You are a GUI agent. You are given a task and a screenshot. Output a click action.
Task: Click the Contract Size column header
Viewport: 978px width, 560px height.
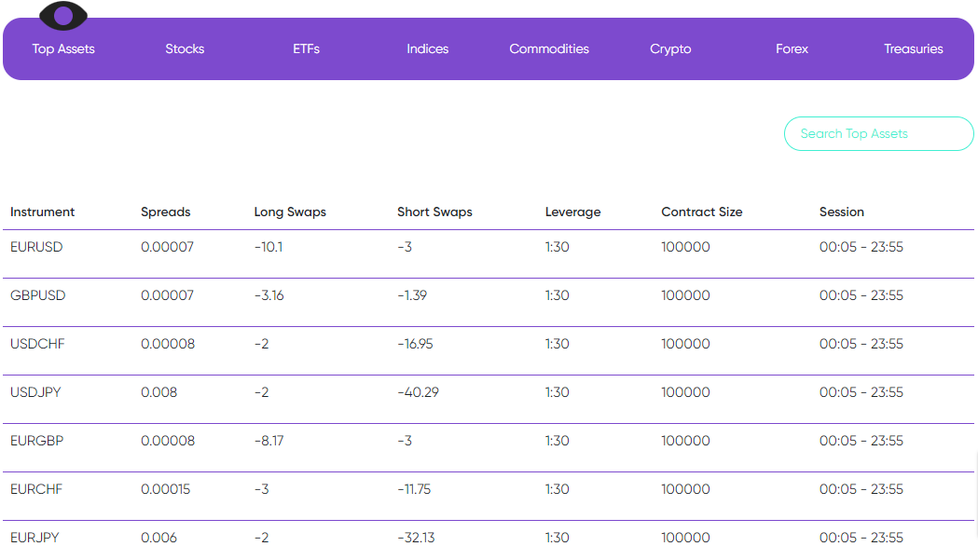(702, 212)
